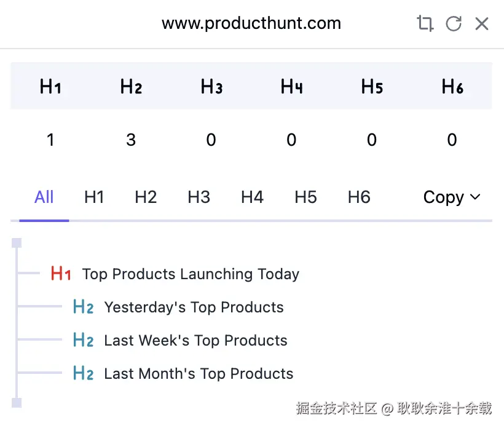Click H2 icon beside Yesterday's Top Products
The width and height of the screenshot is (504, 428).
click(x=83, y=307)
